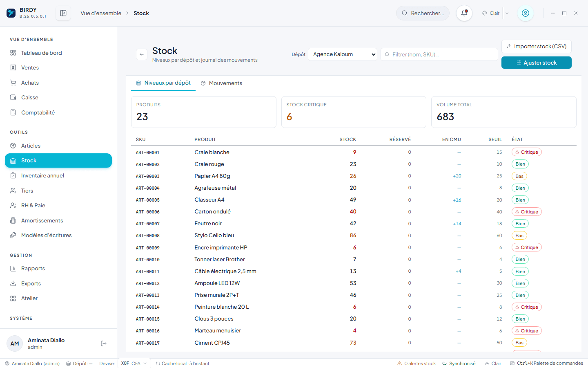588x368 pixels.
Task: Click the back arrow beside Stock title
Action: [x=142, y=54]
